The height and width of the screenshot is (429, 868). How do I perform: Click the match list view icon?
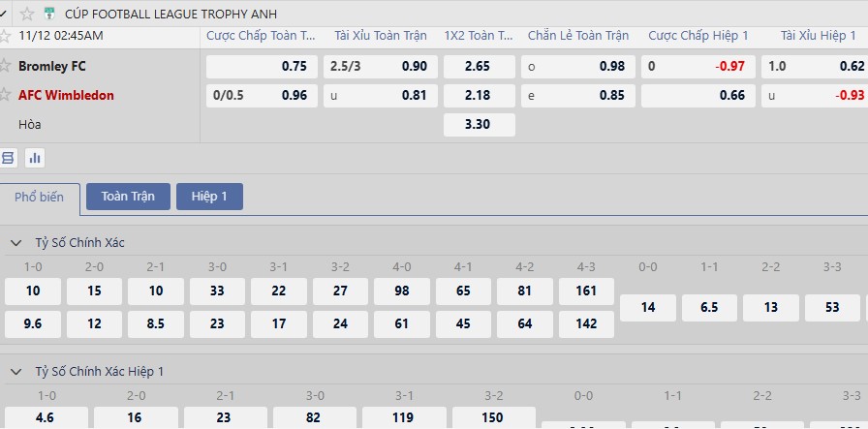coord(9,158)
